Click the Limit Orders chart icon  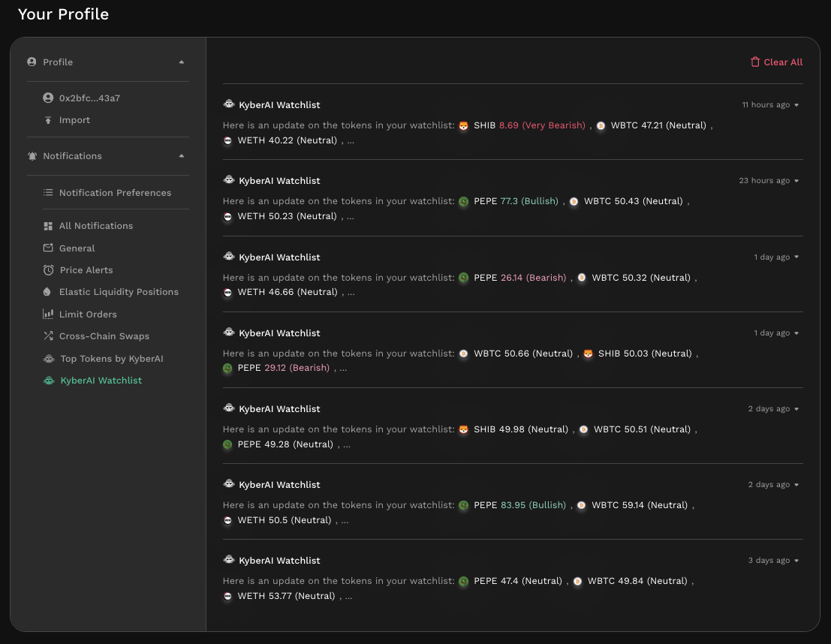(48, 314)
